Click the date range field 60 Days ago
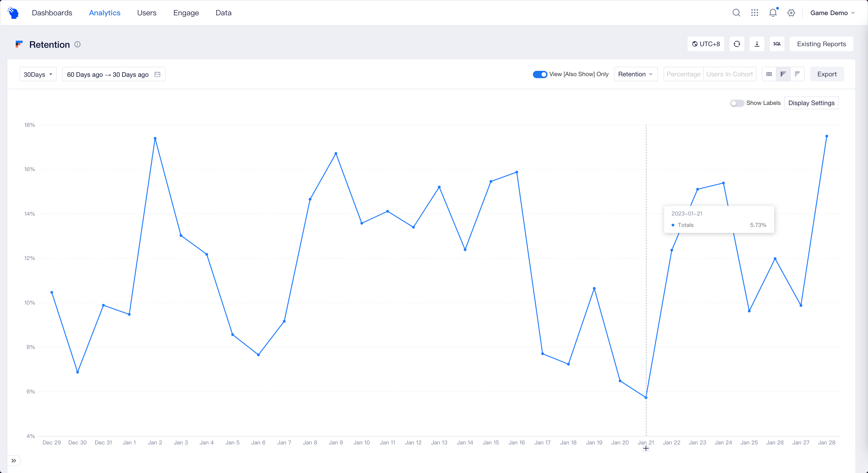Screen dimensions: 868x473 [114, 74]
